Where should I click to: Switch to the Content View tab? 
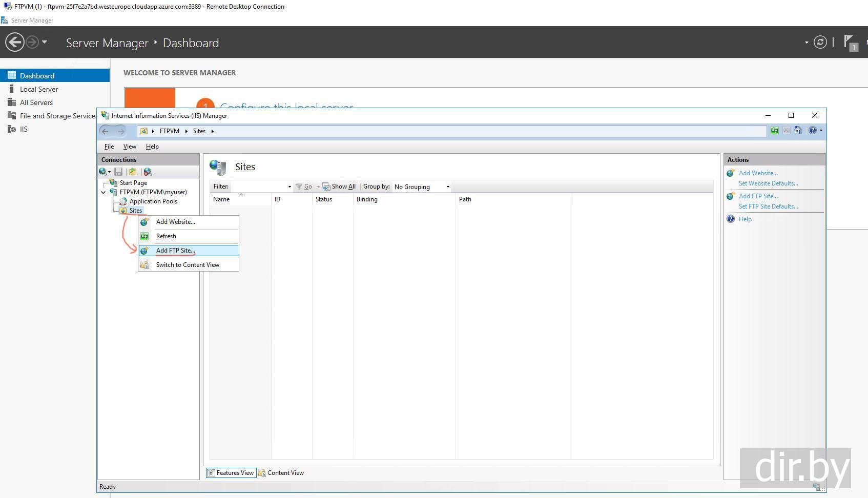tap(281, 473)
